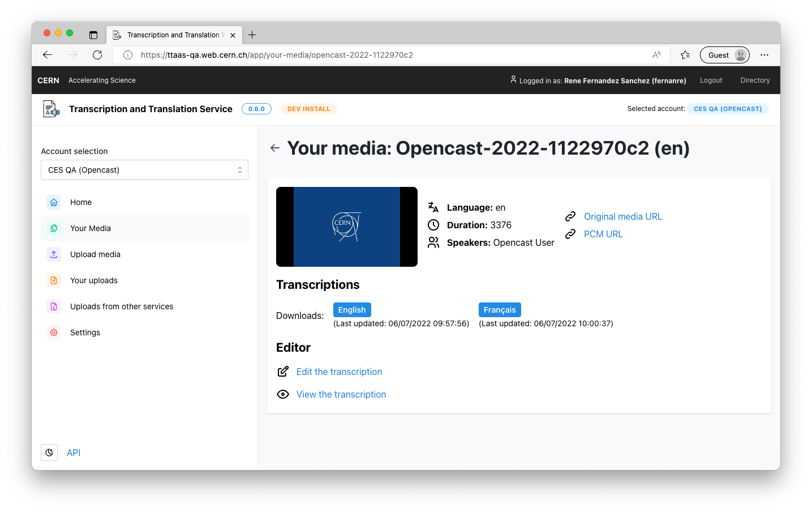Click the Your uploads file icon
The height and width of the screenshot is (512, 812).
point(54,280)
